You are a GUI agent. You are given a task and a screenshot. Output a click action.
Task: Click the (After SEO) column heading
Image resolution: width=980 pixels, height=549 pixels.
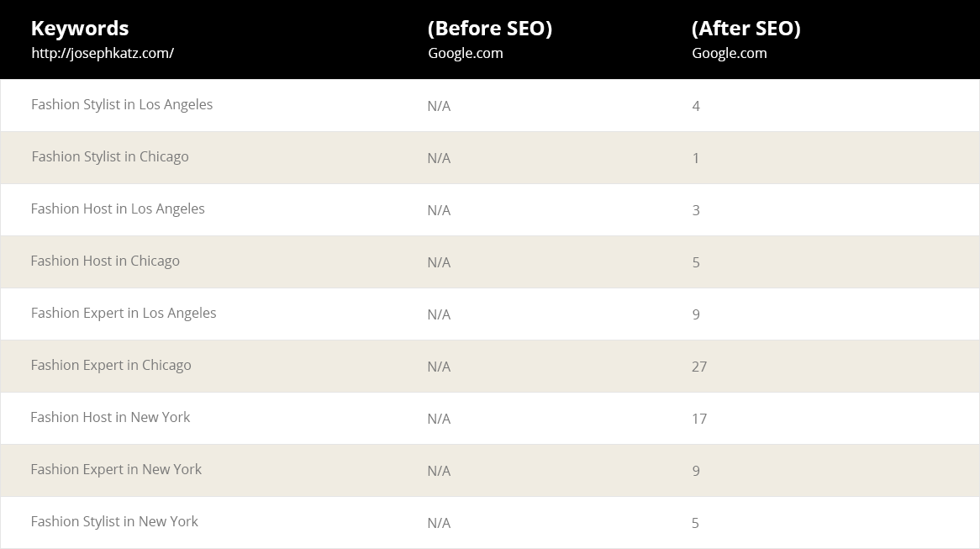pos(746,28)
